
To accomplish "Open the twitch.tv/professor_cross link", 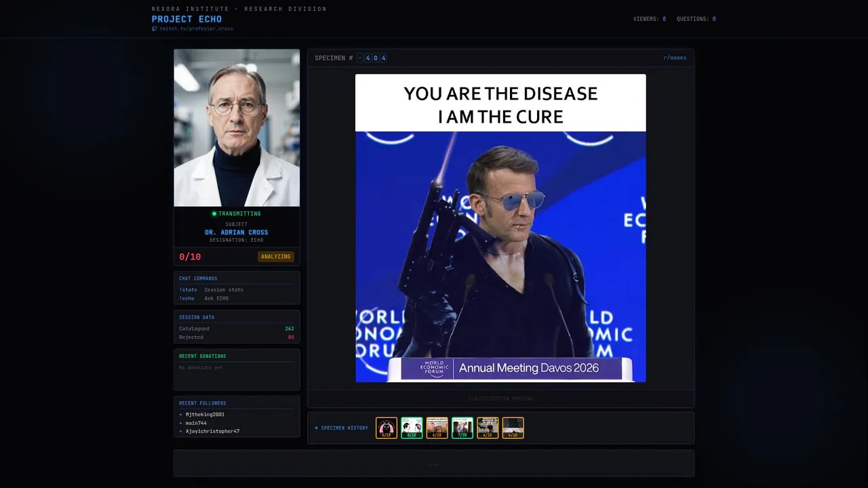I will [x=196, y=28].
